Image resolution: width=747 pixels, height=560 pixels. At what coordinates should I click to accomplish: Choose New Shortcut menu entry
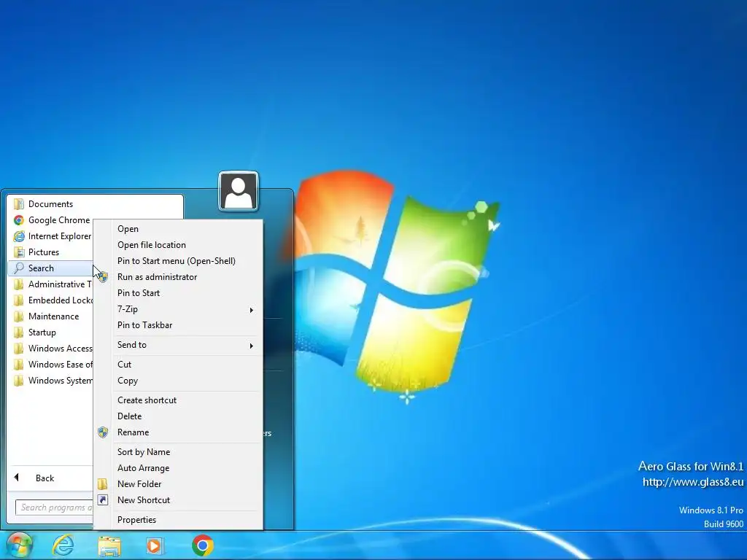coord(178,500)
